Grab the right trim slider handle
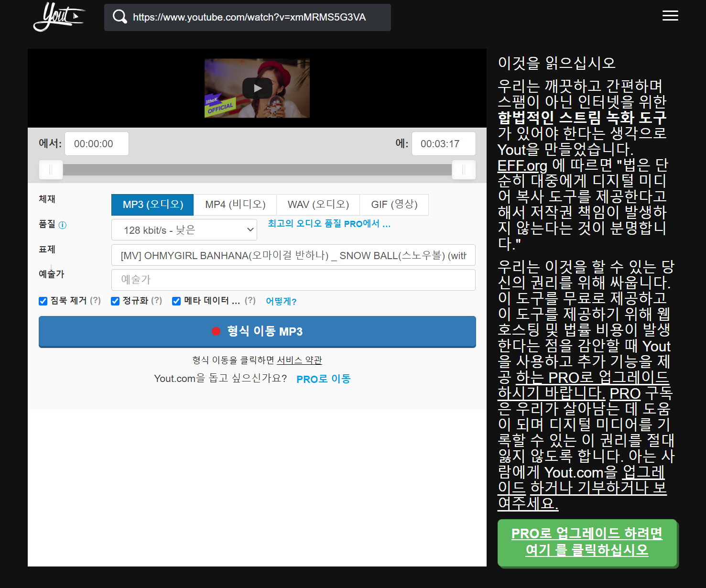The height and width of the screenshot is (588, 706). [464, 170]
